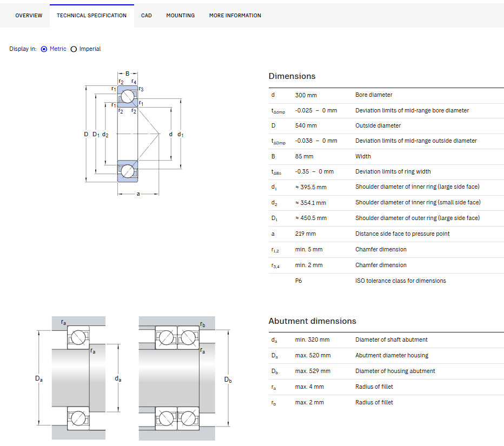
Task: Select the 300 mm bore diameter value
Action: click(x=306, y=95)
